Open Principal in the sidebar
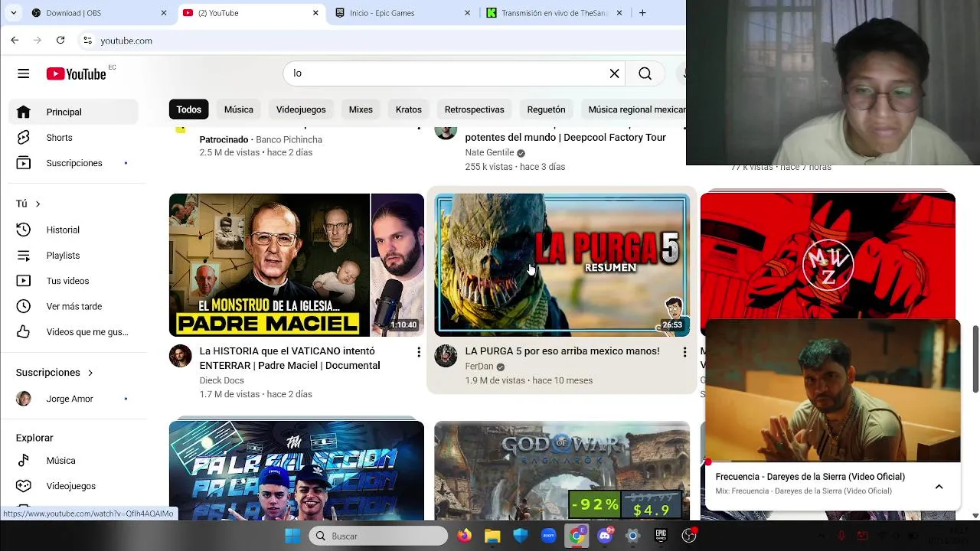The height and width of the screenshot is (551, 980). pyautogui.click(x=73, y=112)
